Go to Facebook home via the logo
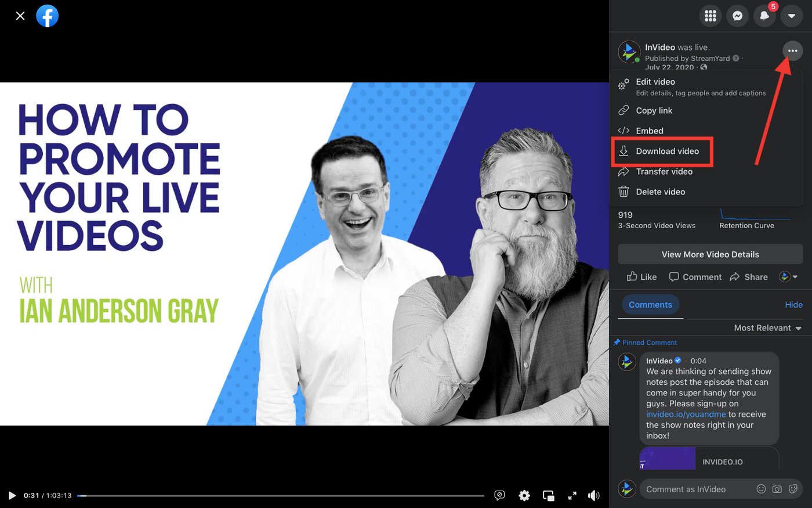The height and width of the screenshot is (508, 812). tap(48, 16)
